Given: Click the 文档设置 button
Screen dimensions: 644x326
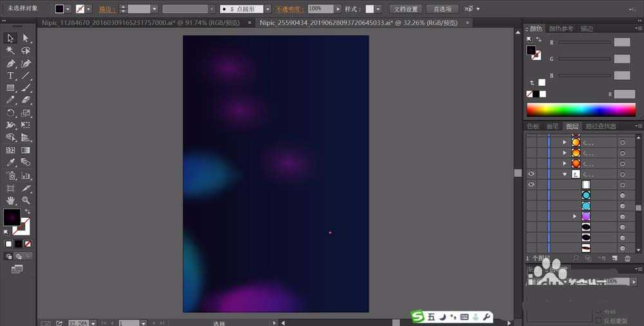Looking at the screenshot, I should click(x=405, y=9).
